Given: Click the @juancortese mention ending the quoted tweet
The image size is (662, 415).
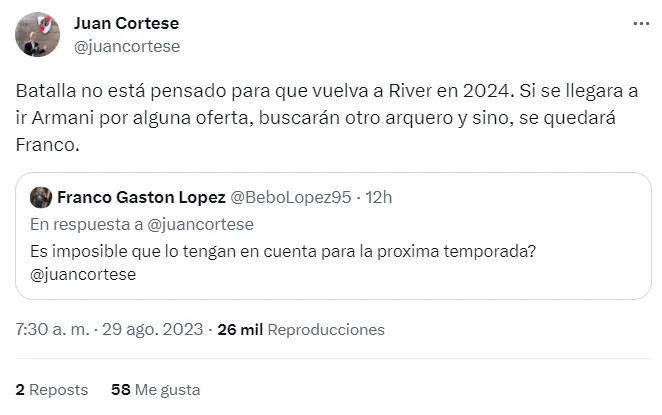Looking at the screenshot, I should click(83, 274).
